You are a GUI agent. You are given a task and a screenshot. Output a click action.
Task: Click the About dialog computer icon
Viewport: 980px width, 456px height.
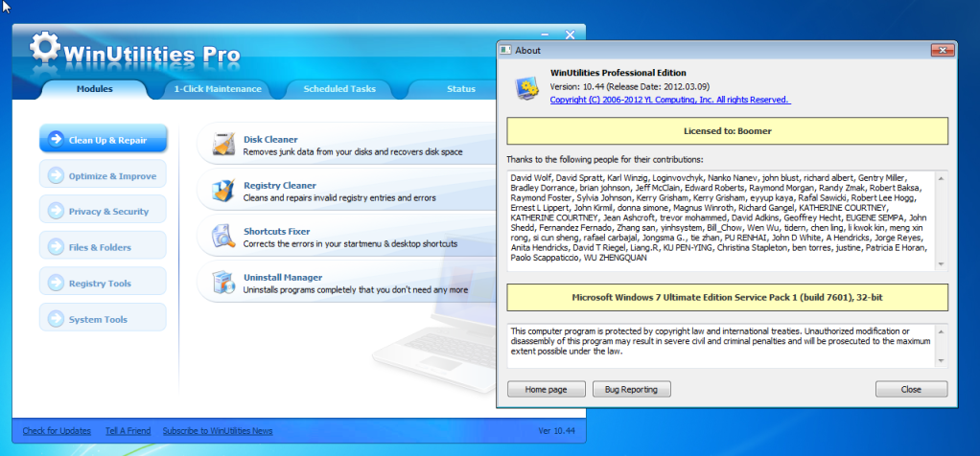click(x=527, y=89)
